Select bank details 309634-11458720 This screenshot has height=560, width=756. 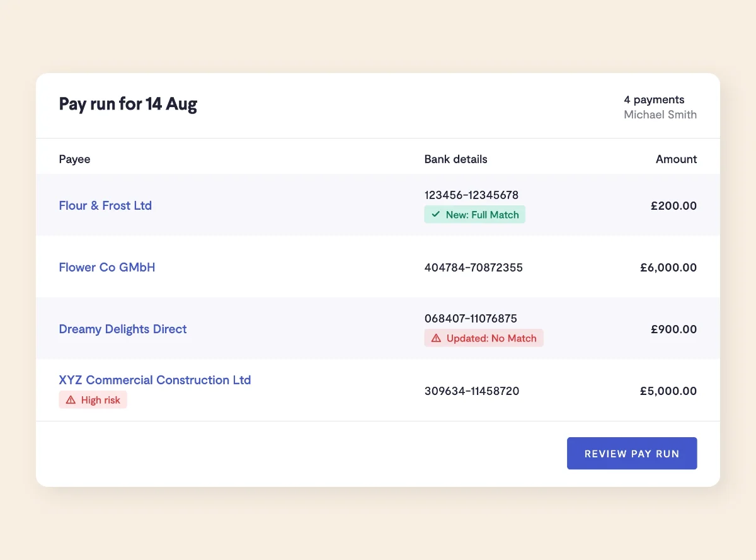[472, 391]
